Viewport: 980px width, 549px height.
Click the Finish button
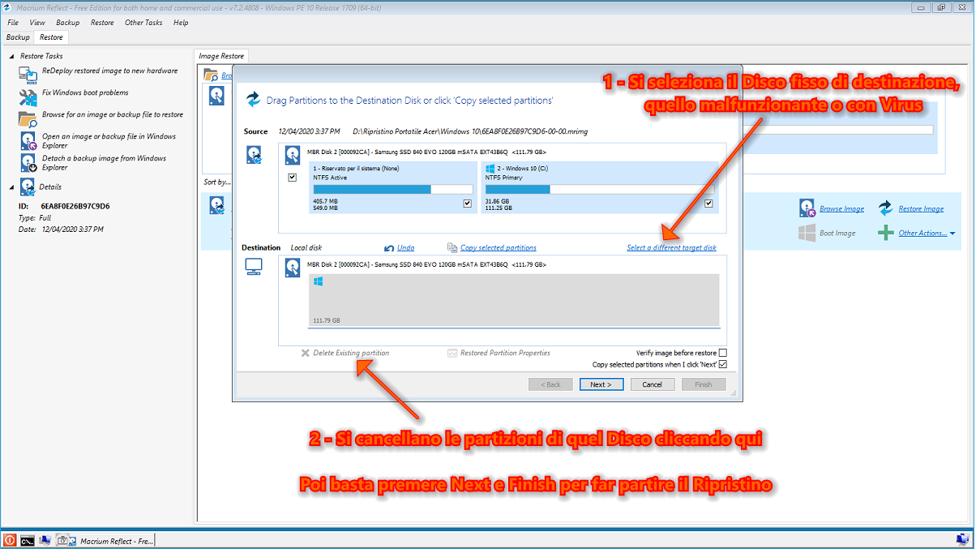pyautogui.click(x=704, y=384)
